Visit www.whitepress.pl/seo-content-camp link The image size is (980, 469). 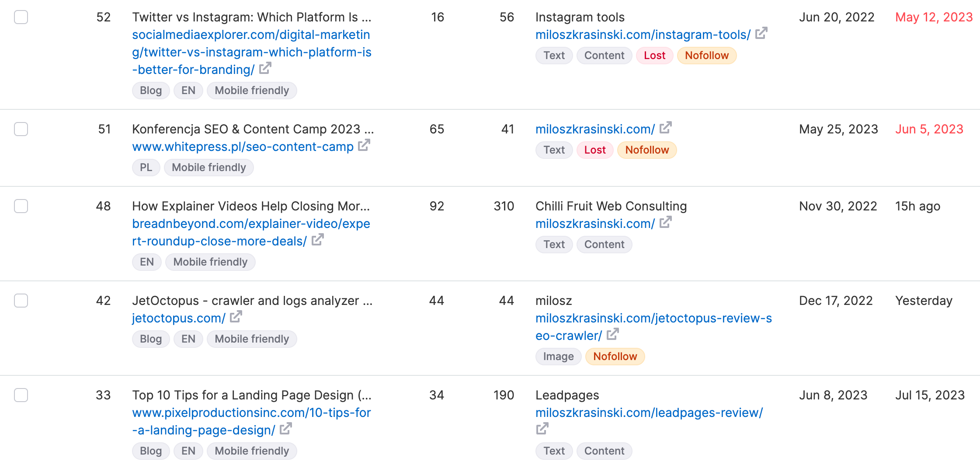243,147
